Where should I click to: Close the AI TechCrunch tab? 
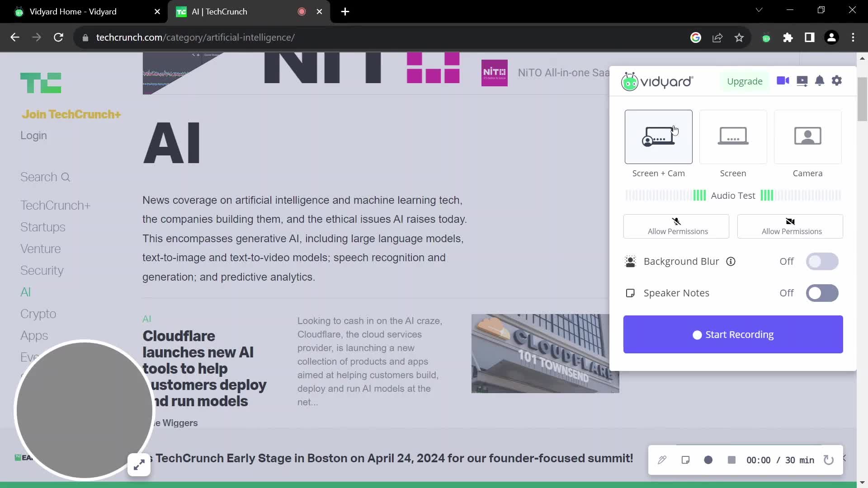(320, 12)
